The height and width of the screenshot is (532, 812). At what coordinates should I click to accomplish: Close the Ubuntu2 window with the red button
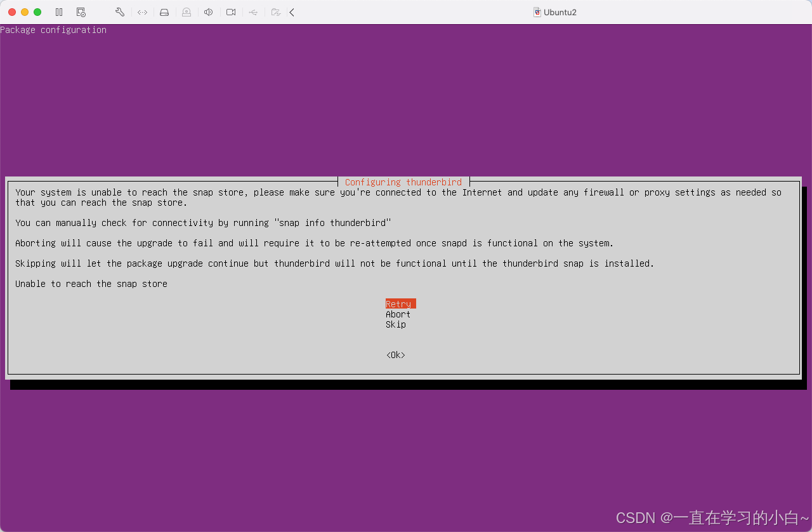pyautogui.click(x=12, y=12)
